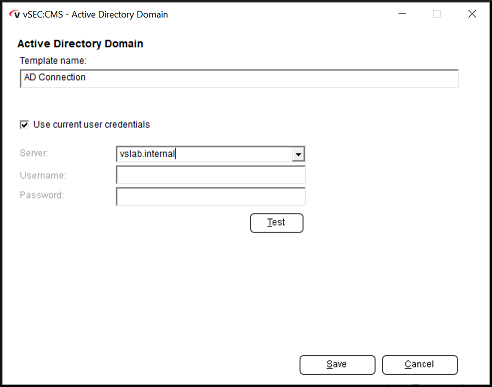
Task: Click into the Template name field
Action: pyautogui.click(x=239, y=78)
